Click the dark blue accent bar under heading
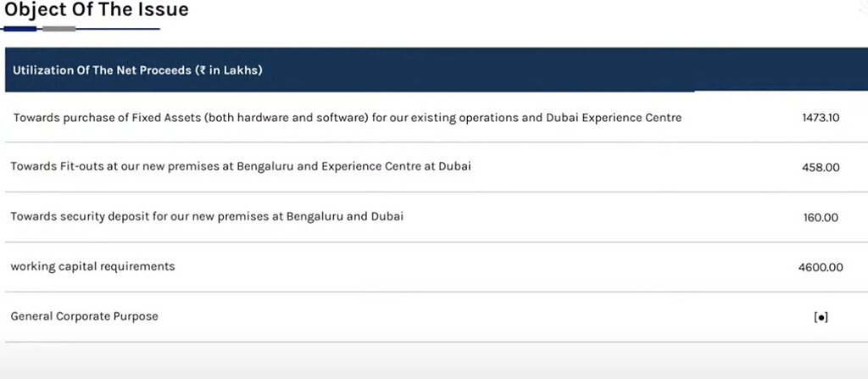Screen dimensions: 868x379 (x=21, y=29)
